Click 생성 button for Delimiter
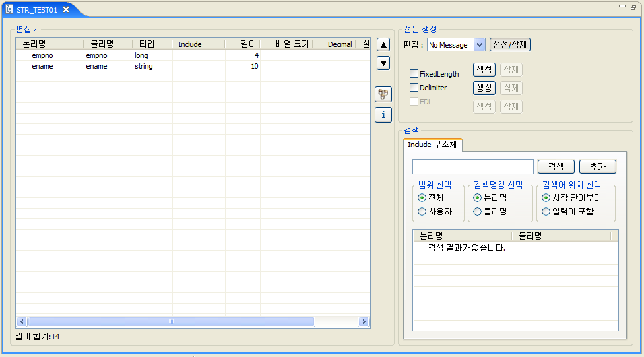Image resolution: width=644 pixels, height=357 pixels. [484, 88]
